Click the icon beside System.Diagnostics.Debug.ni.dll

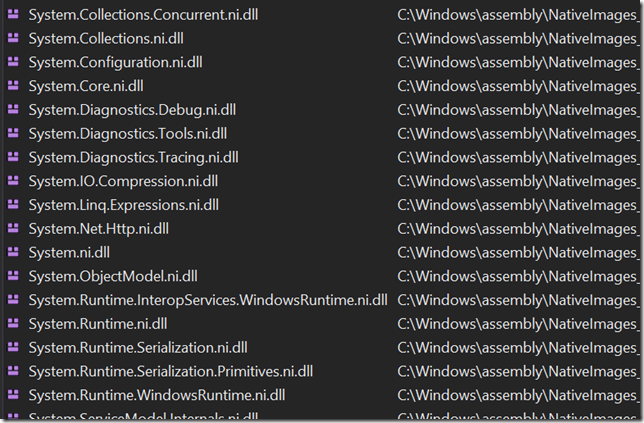pyautogui.click(x=13, y=110)
